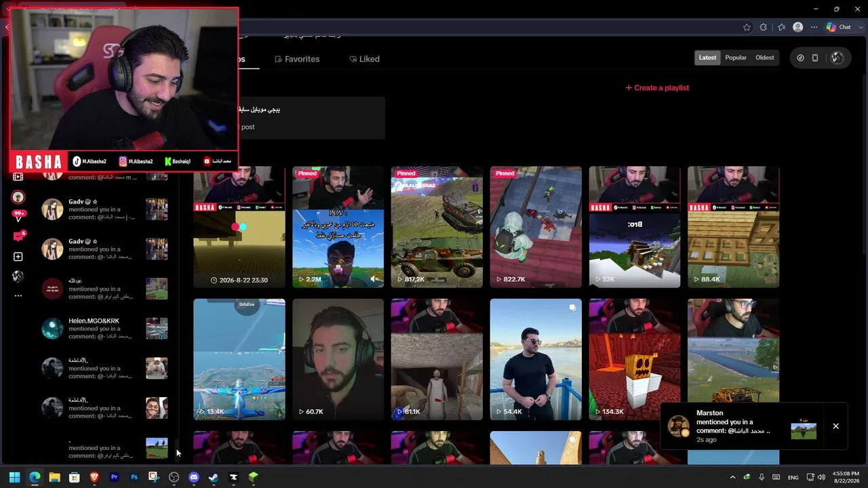Open the scheduled 2026-8-22 23:30 video
The image size is (868, 488).
[x=239, y=227]
